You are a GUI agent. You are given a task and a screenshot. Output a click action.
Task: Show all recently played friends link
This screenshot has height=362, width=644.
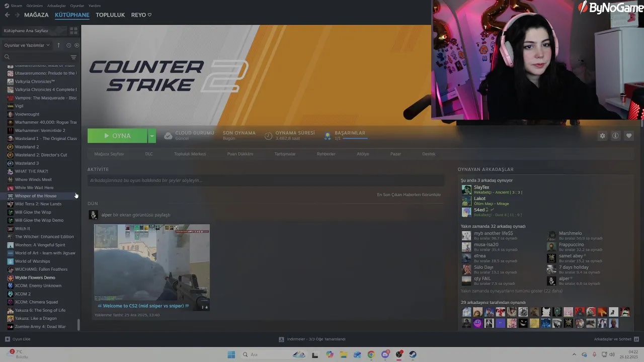click(x=512, y=291)
